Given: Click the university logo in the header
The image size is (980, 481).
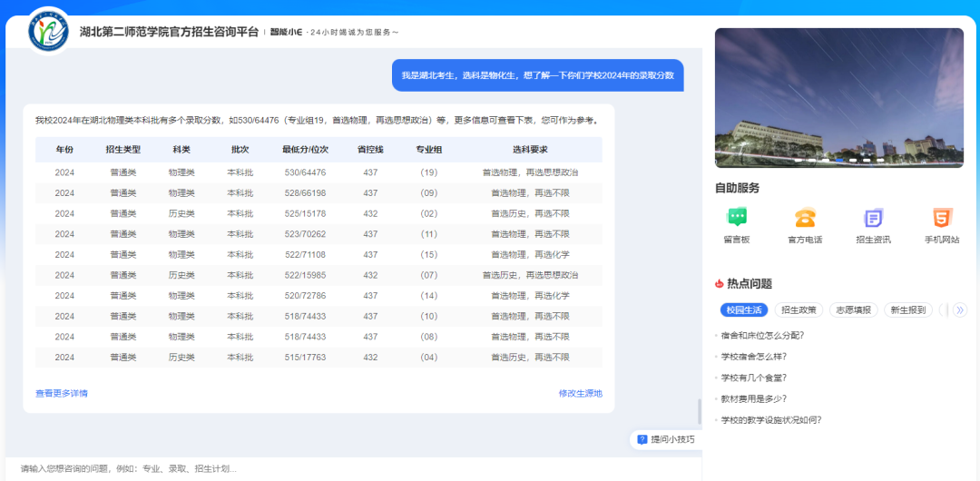Looking at the screenshot, I should tap(47, 32).
